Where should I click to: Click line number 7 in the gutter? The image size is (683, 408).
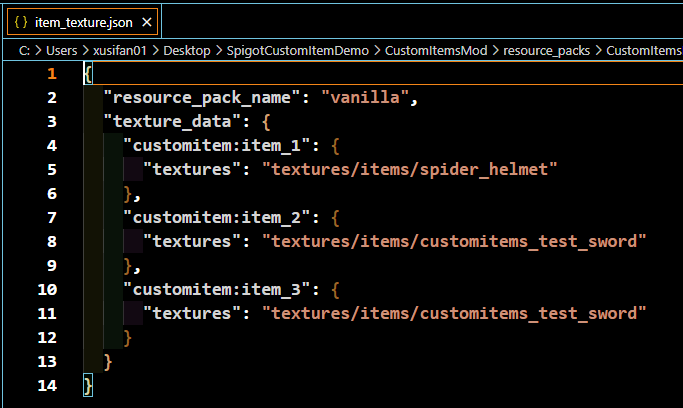point(52,217)
